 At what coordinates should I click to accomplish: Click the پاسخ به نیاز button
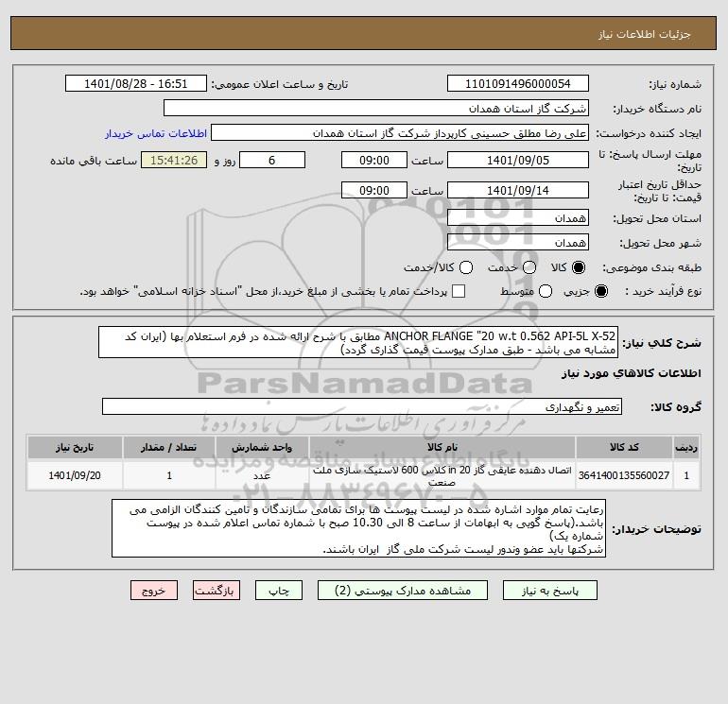pyautogui.click(x=549, y=591)
